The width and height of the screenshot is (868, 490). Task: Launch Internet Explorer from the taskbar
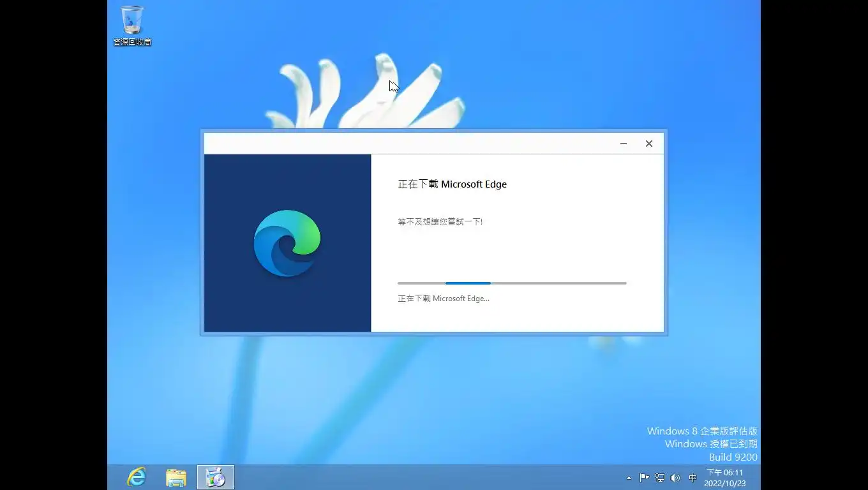click(x=137, y=477)
